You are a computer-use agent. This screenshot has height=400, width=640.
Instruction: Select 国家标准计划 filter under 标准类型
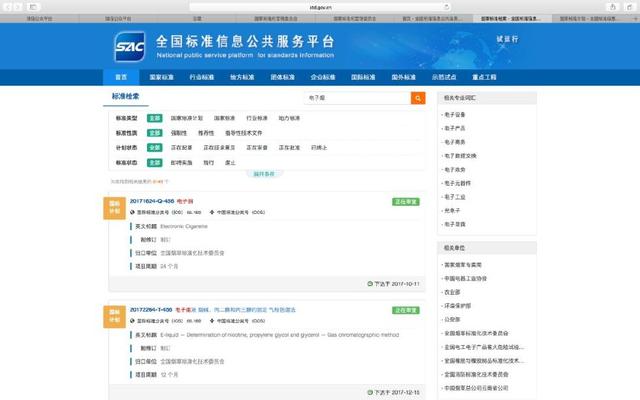click(186, 118)
